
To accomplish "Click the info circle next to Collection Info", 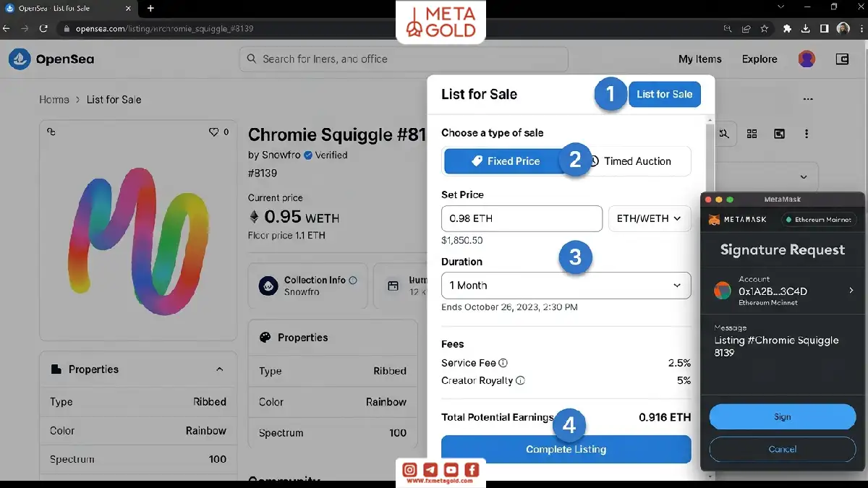I will pos(353,280).
